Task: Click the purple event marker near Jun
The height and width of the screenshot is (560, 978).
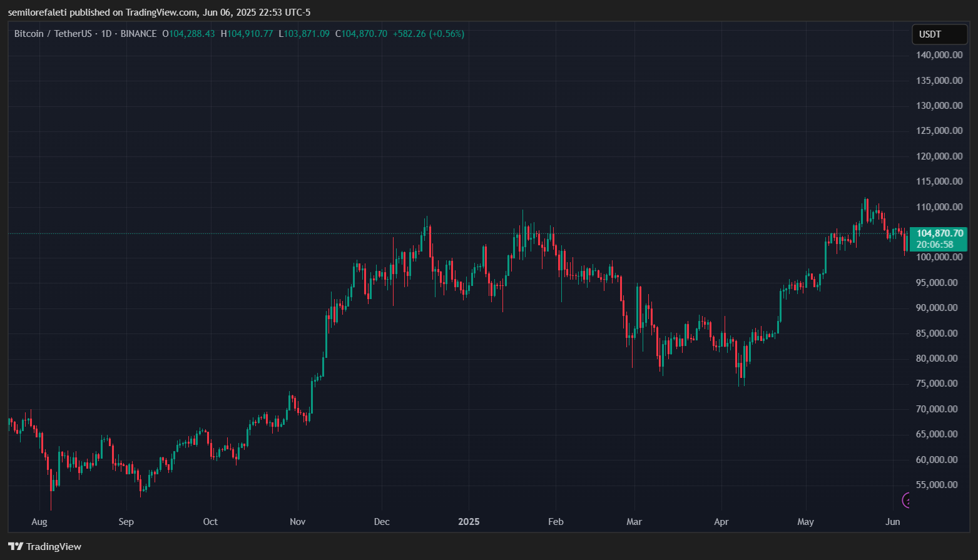Action: click(x=906, y=500)
